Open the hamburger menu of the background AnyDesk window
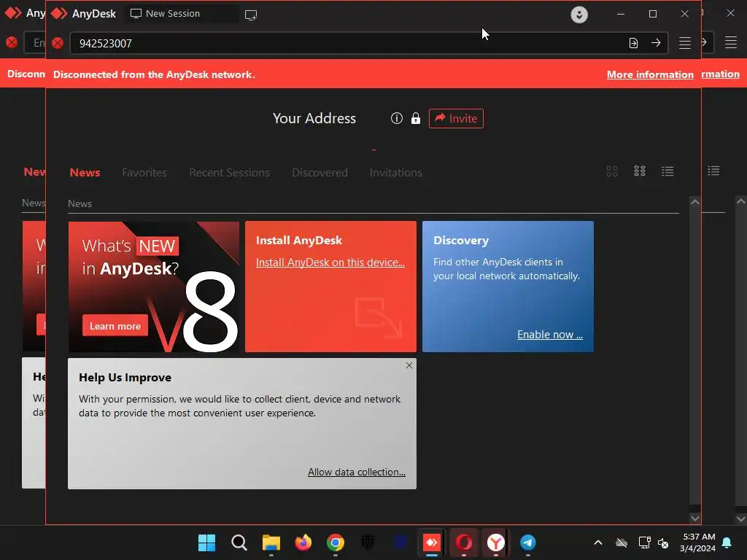 (x=731, y=42)
